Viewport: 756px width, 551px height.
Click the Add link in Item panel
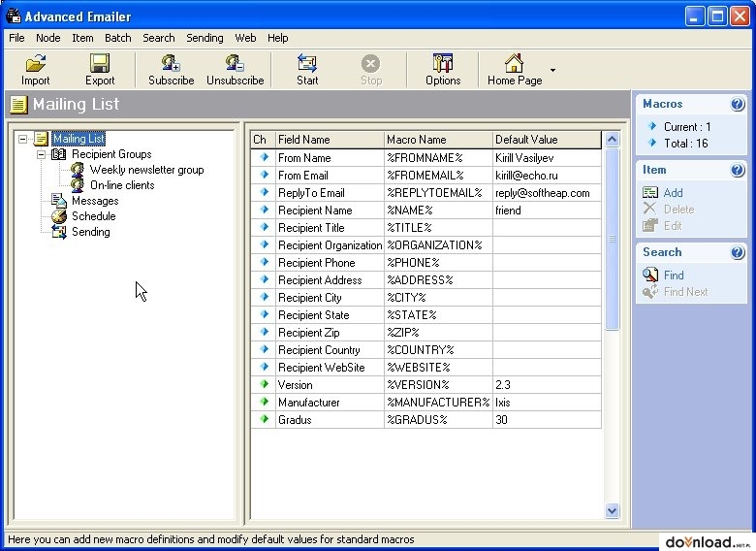point(673,192)
